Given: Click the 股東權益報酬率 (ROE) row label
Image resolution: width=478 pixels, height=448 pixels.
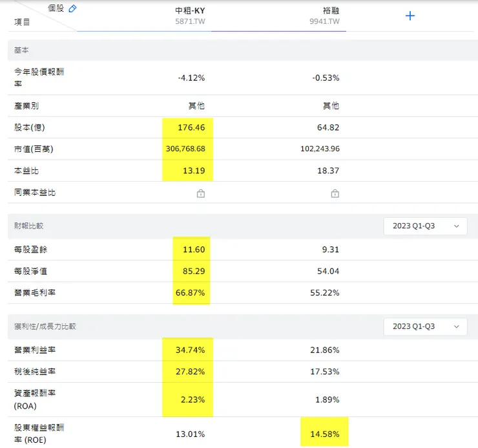Looking at the screenshot, I should tap(39, 434).
